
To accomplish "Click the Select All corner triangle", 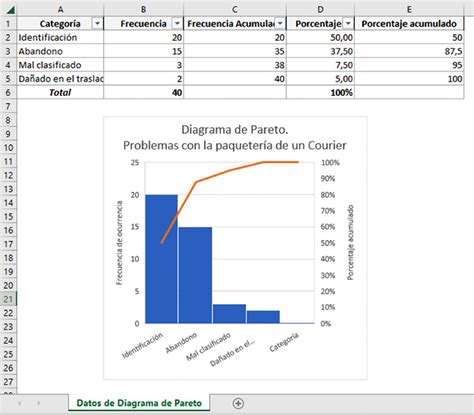I will pyautogui.click(x=10, y=10).
